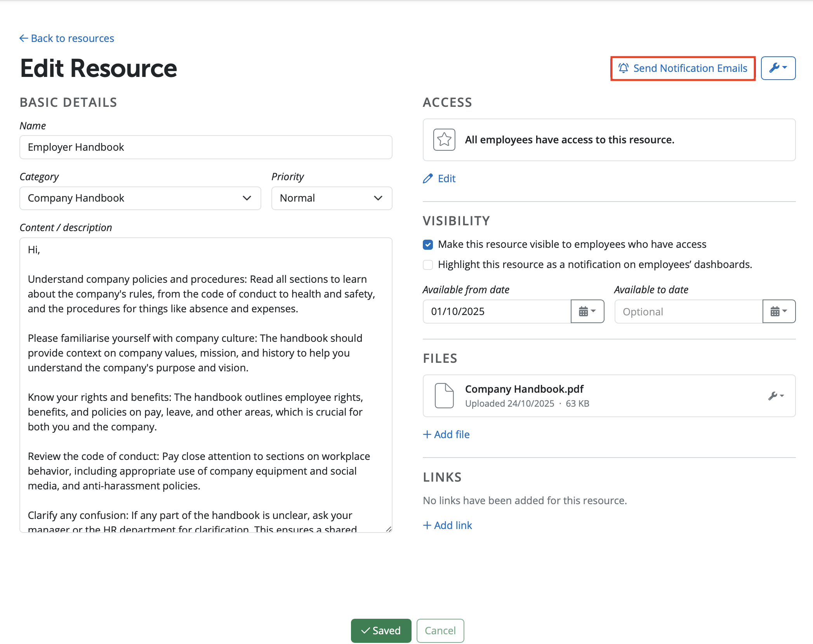Image resolution: width=813 pixels, height=644 pixels.
Task: Uncheck Make this resource visible checkbox
Action: pos(428,244)
